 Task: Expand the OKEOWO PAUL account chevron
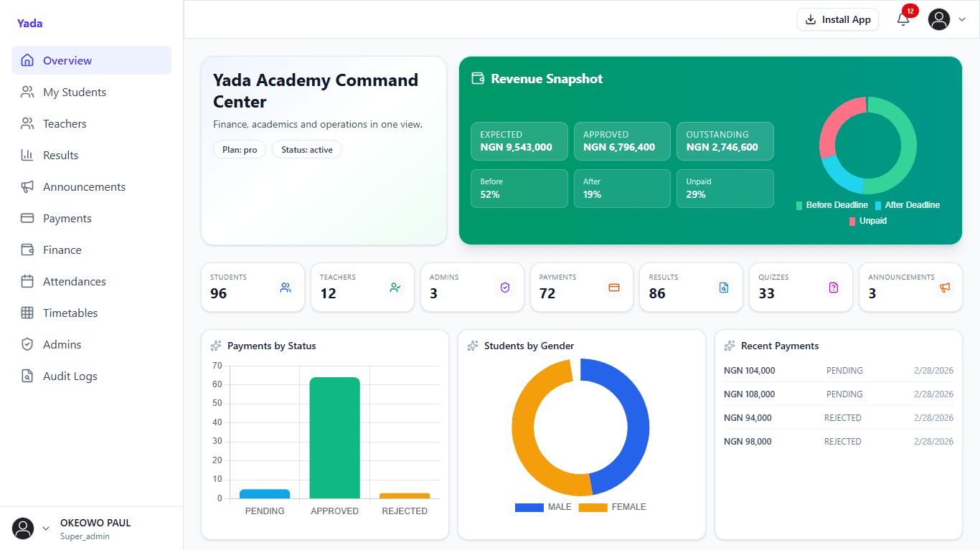(44, 528)
